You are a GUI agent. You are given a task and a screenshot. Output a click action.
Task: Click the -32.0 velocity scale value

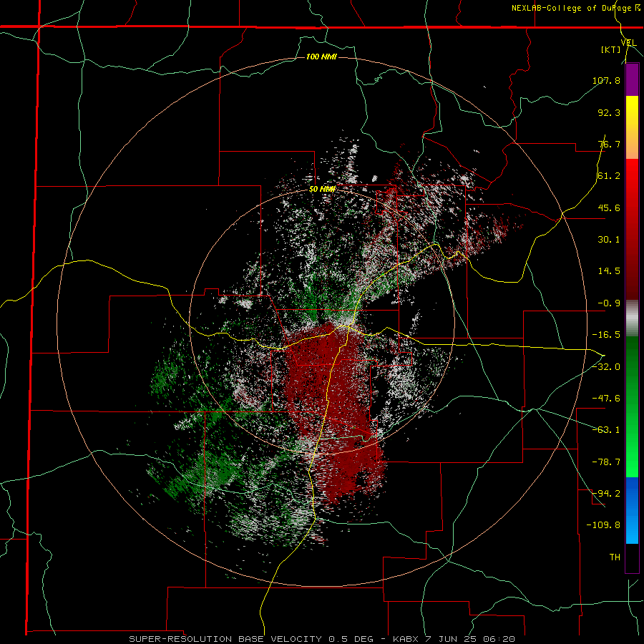pyautogui.click(x=606, y=367)
